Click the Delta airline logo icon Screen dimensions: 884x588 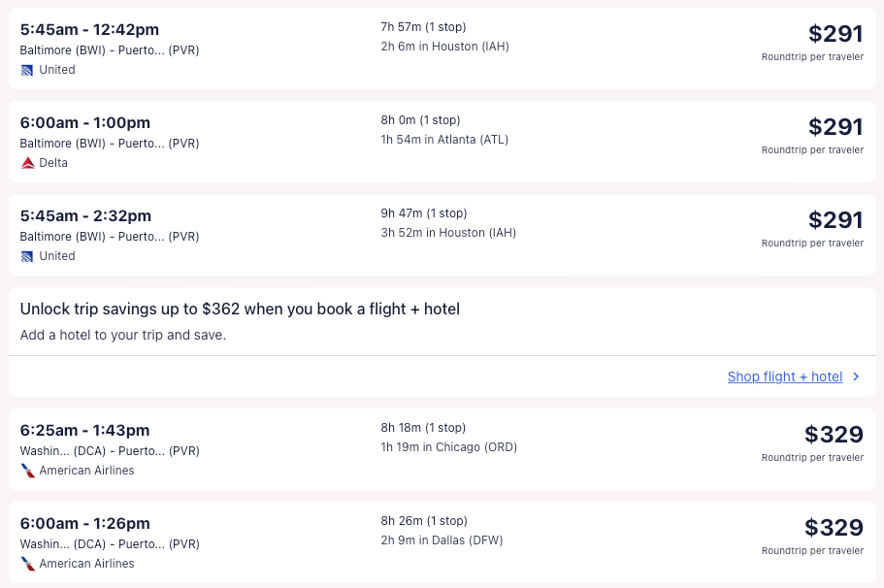tap(28, 163)
